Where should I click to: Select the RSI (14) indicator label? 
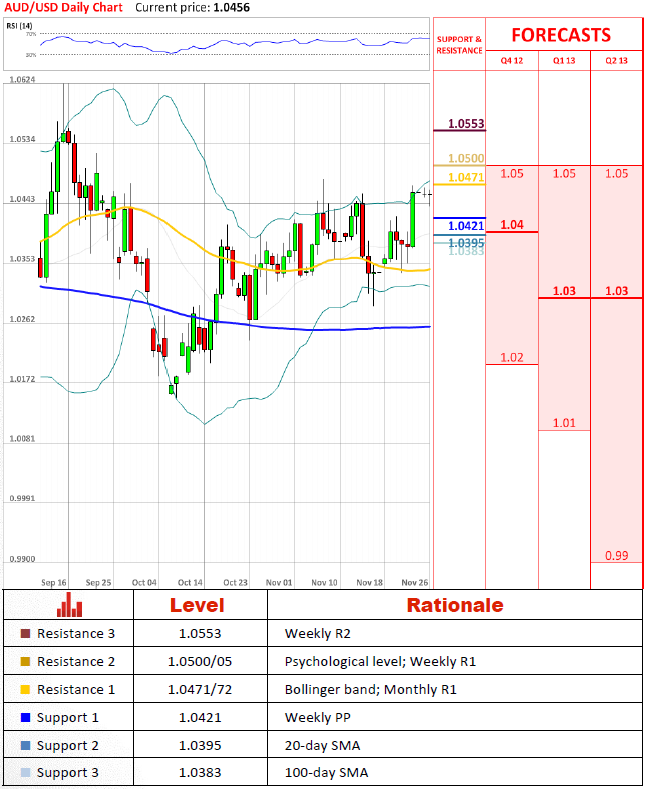20,25
